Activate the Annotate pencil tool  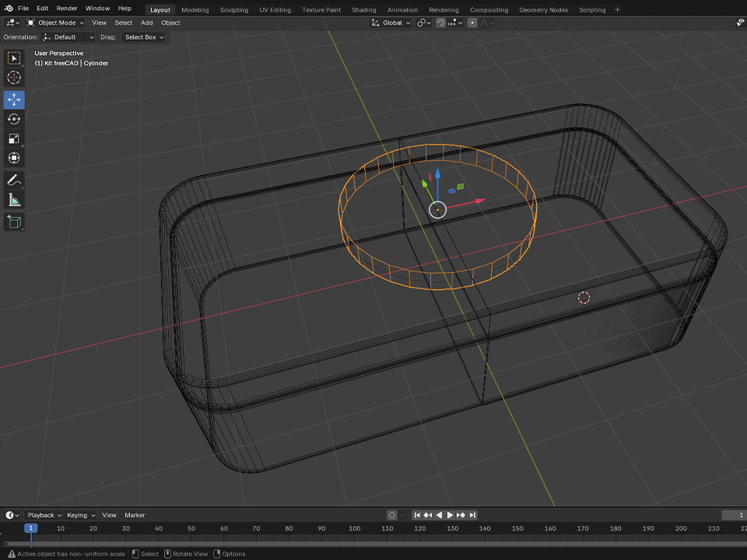pyautogui.click(x=14, y=180)
